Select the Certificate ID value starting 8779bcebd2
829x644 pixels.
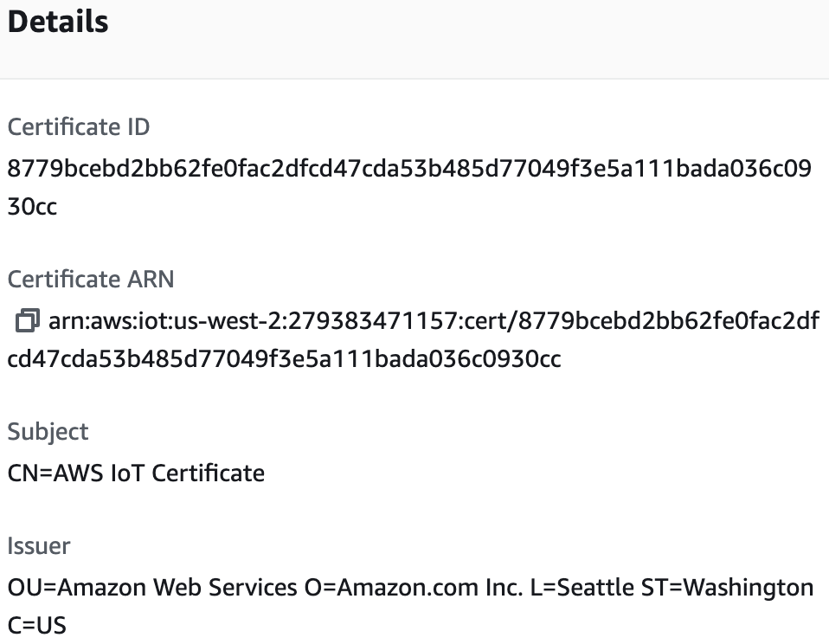408,168
